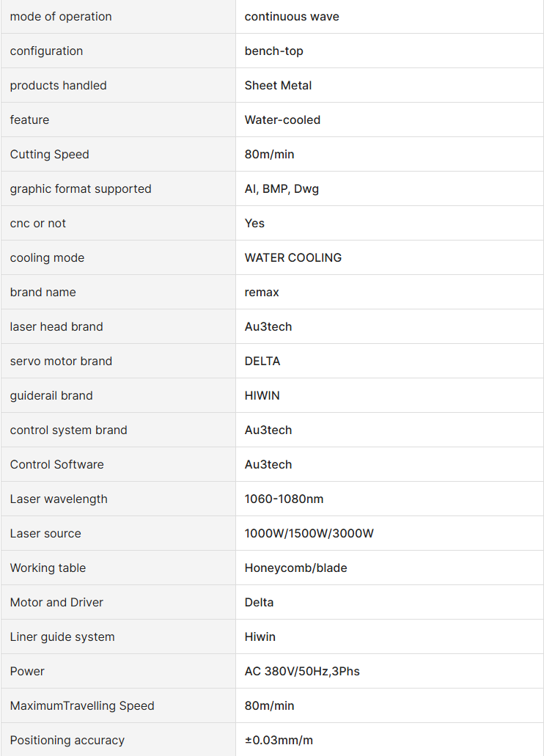Image resolution: width=544 pixels, height=756 pixels.
Task: Click the 'AI, BMP, Dwg' format value
Action: coord(282,188)
